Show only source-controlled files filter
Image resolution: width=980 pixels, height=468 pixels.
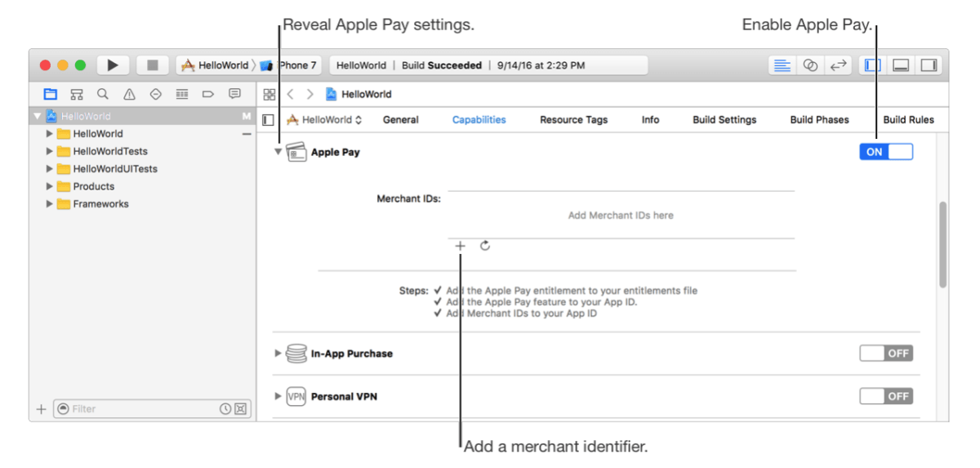(240, 409)
